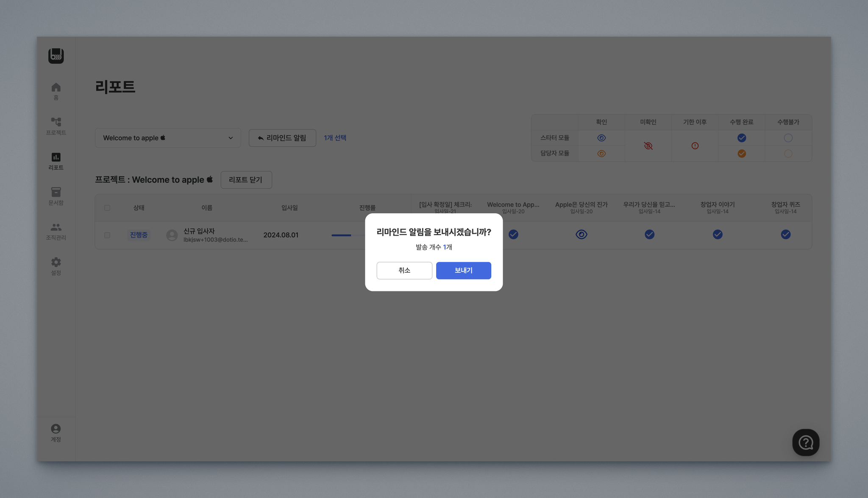The image size is (868, 498).
Task: Open the 문서함 archive icon
Action: tap(56, 192)
